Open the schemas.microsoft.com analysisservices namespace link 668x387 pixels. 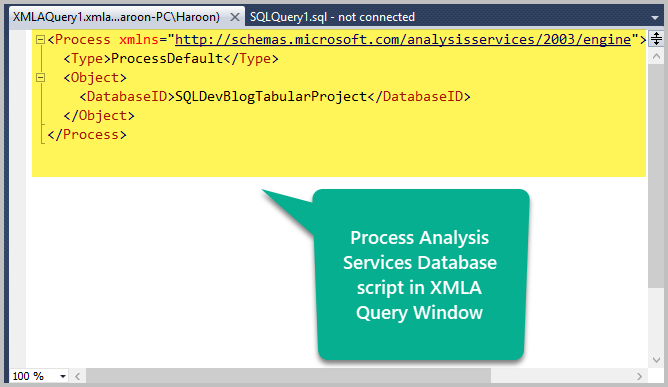click(x=403, y=40)
